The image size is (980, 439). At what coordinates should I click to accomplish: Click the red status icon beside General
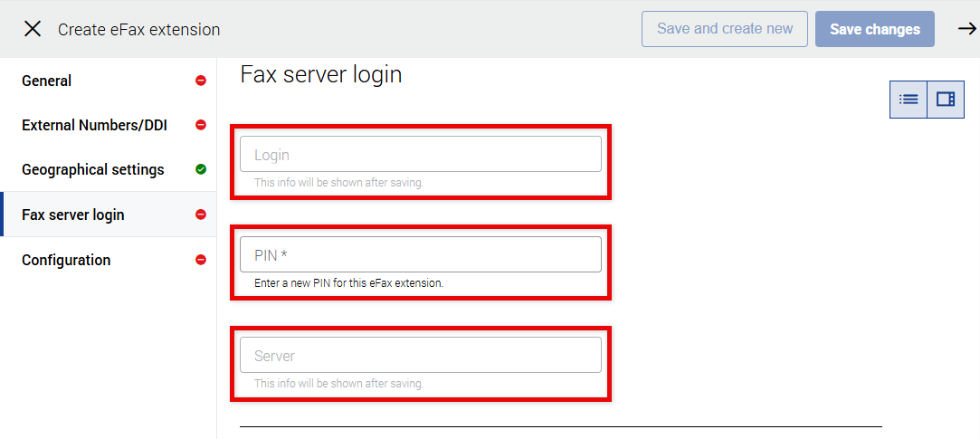tap(201, 81)
